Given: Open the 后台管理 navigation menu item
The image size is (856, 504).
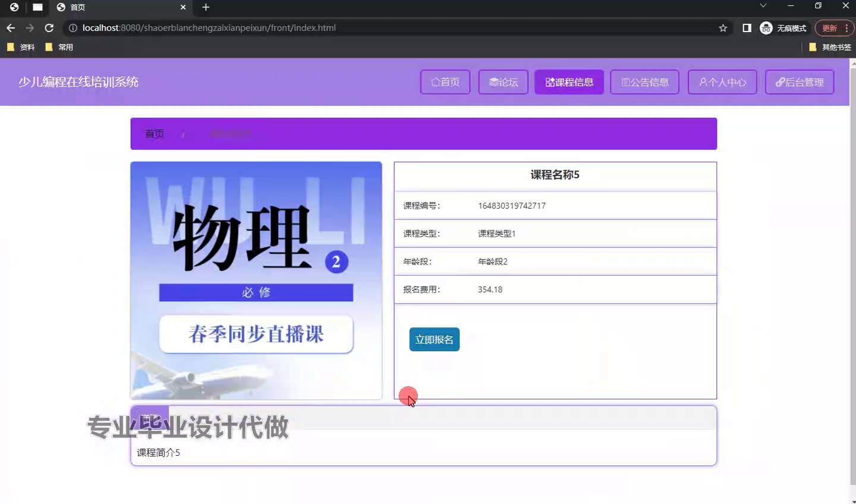Looking at the screenshot, I should click(800, 82).
